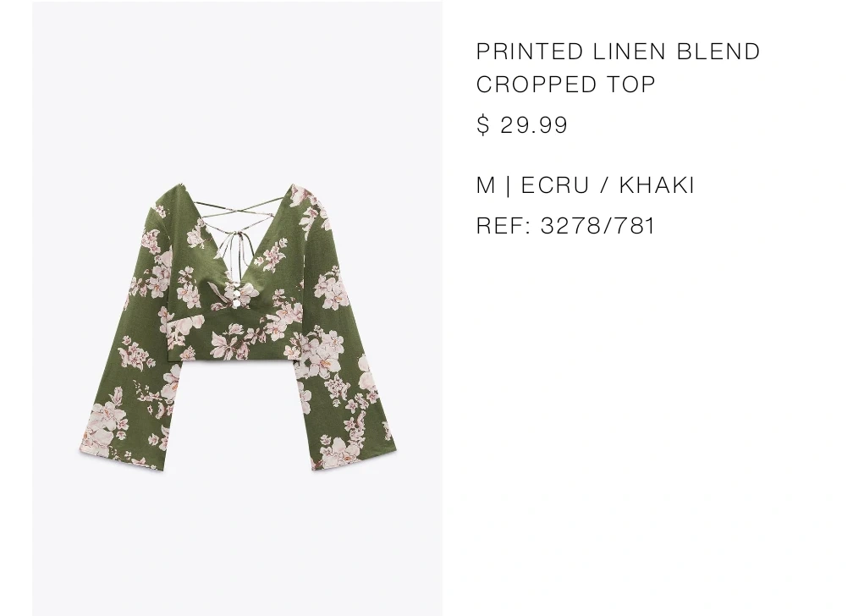This screenshot has height=616, width=853.
Task: Click the divider bar between M and ECRU
Action: [508, 185]
